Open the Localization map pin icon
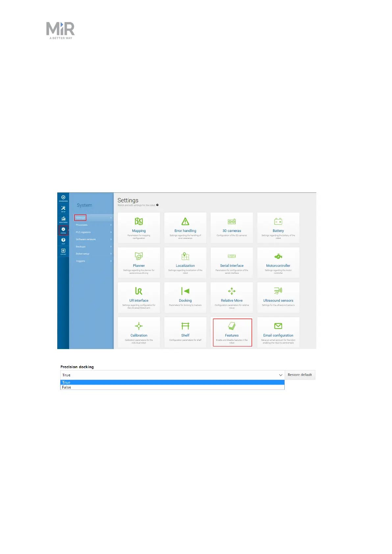Image resolution: width=392 pixels, height=554 pixels. tap(185, 256)
